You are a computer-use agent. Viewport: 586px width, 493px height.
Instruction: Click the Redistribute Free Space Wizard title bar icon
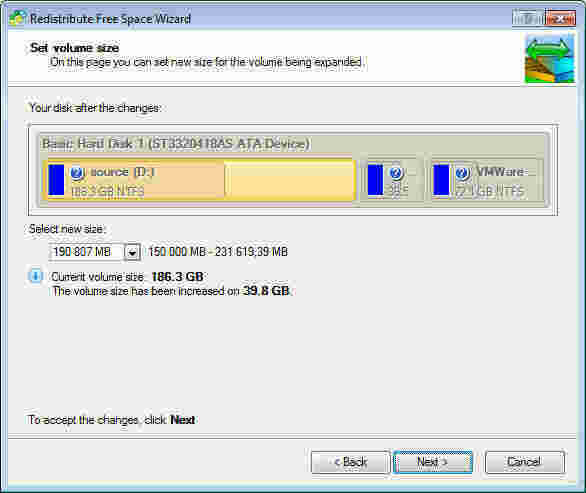(x=18, y=18)
